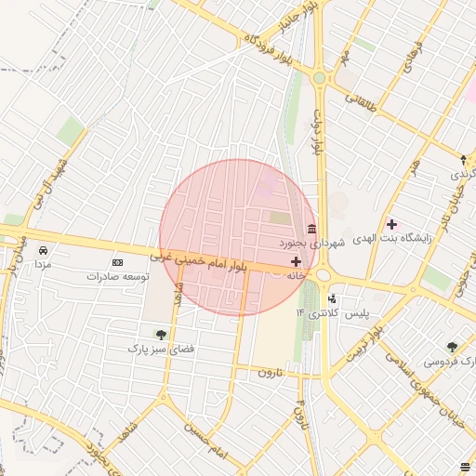Select the pharmacy cross icon above خانه

pos(296,262)
